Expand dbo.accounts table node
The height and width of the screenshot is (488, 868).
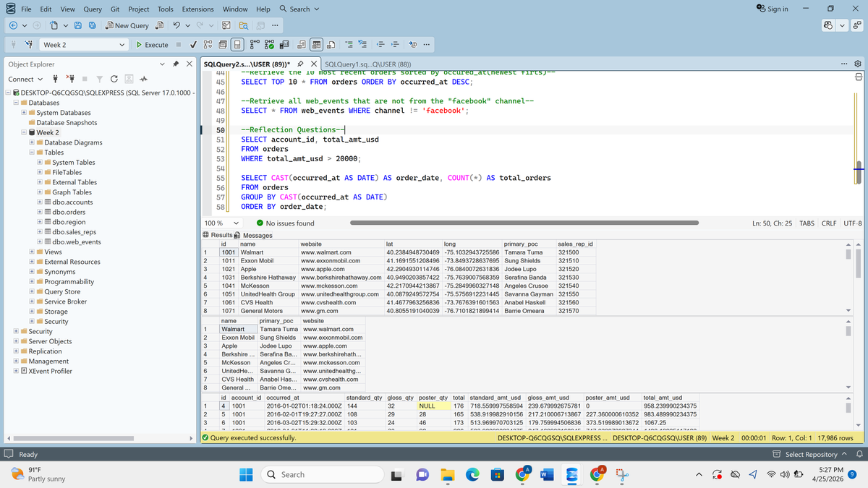pyautogui.click(x=40, y=202)
